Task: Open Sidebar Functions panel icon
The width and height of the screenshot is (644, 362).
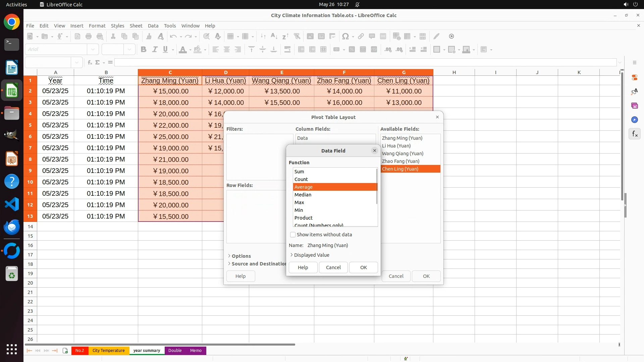Action: 635,134
